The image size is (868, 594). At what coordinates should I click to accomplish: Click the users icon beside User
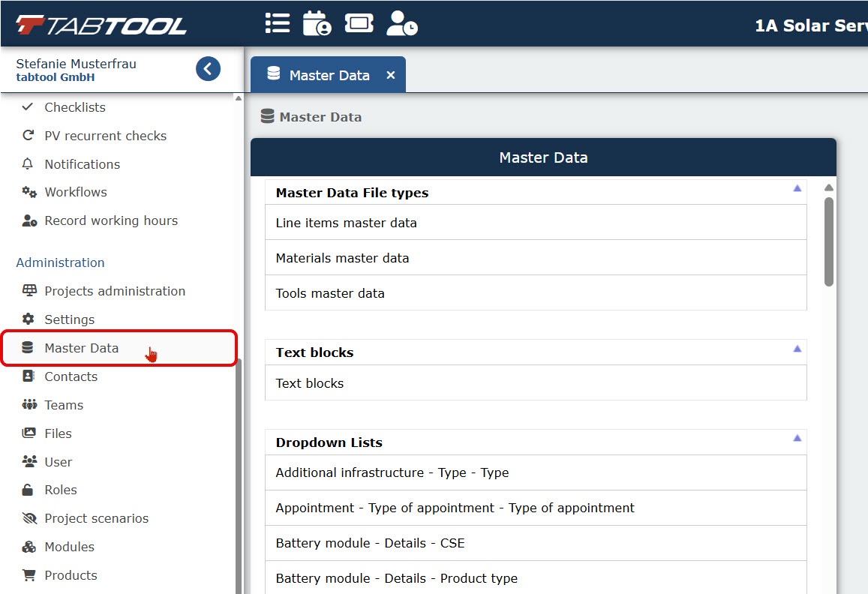(x=29, y=461)
